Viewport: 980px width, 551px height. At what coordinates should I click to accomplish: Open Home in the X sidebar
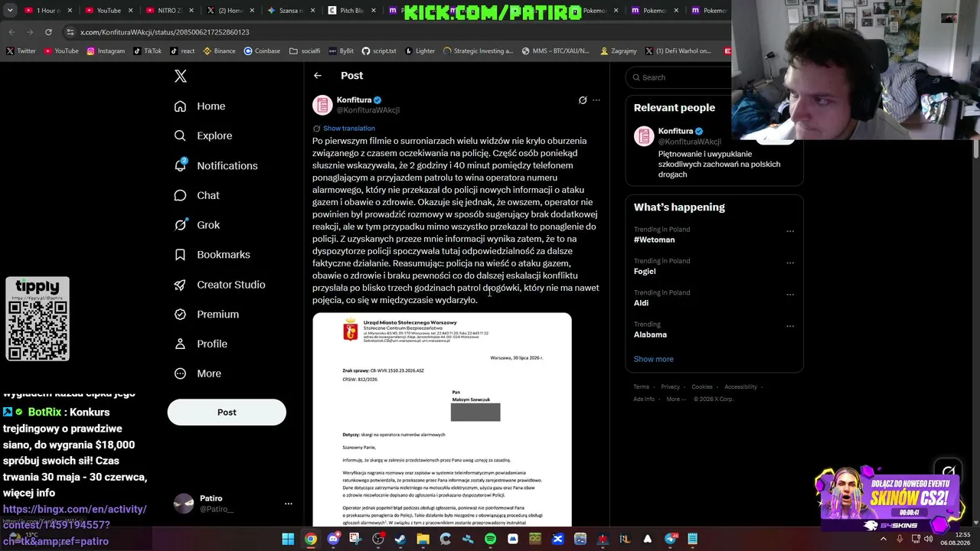coord(200,106)
